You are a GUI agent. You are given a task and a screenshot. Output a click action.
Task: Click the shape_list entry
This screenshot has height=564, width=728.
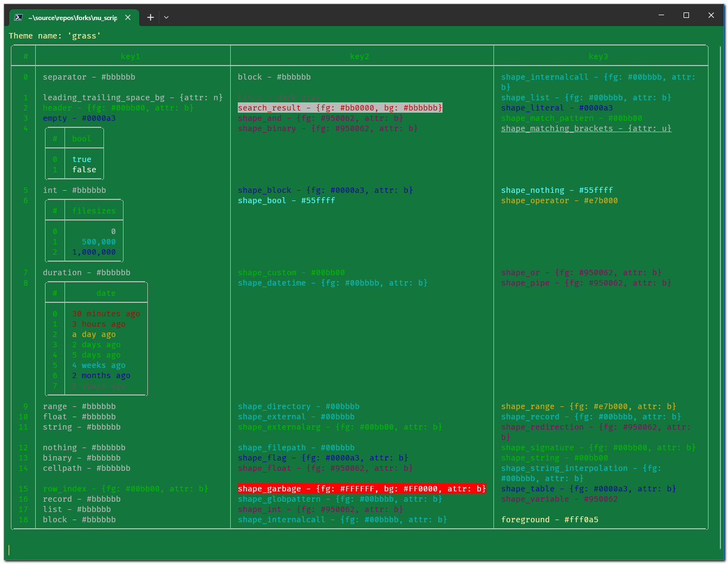tap(586, 98)
